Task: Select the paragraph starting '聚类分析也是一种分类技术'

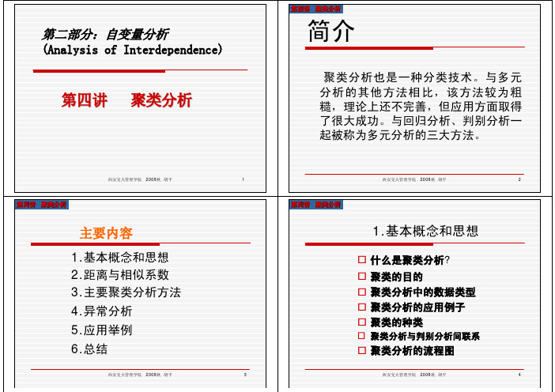Action: (x=421, y=106)
